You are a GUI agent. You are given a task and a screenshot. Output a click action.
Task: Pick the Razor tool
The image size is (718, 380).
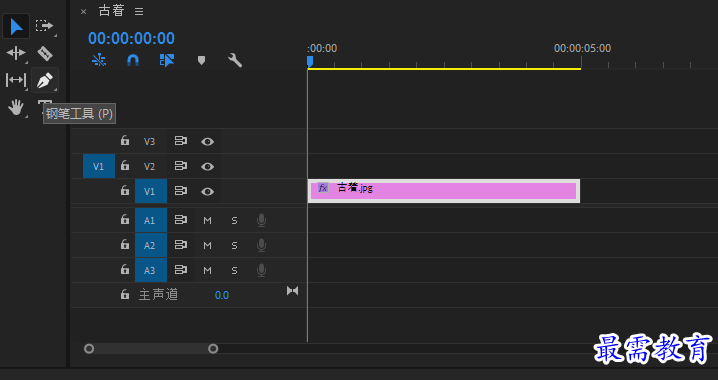tap(45, 54)
